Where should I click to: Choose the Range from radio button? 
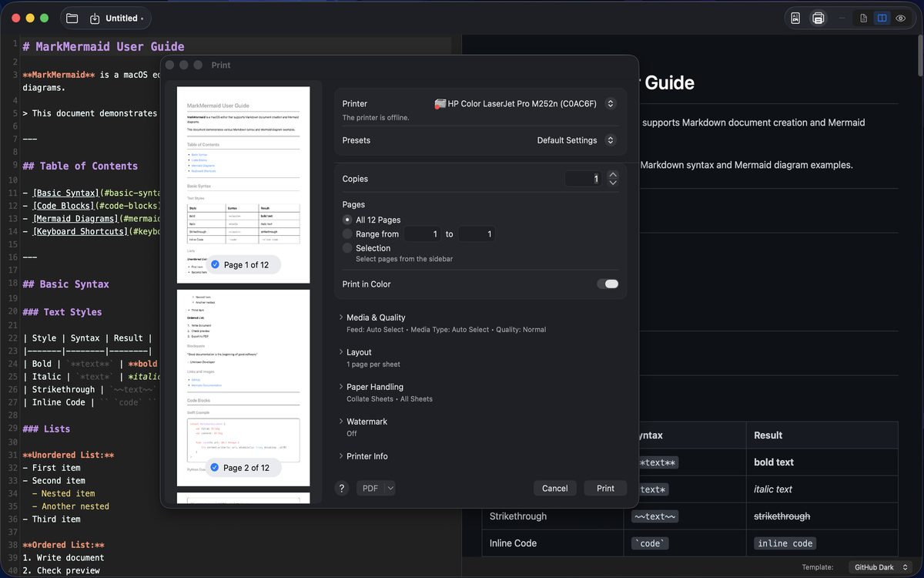[x=347, y=234]
